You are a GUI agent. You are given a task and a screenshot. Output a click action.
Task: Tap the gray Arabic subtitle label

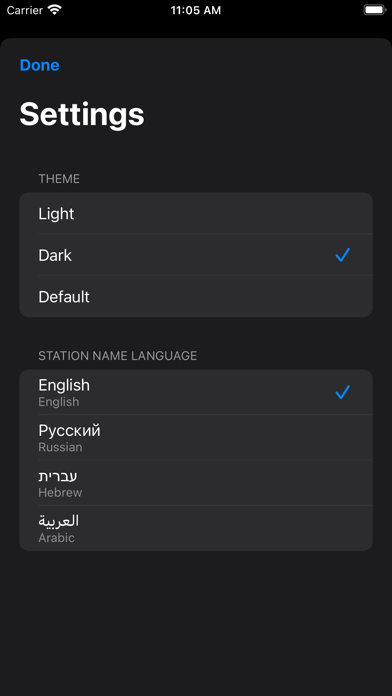click(x=56, y=538)
